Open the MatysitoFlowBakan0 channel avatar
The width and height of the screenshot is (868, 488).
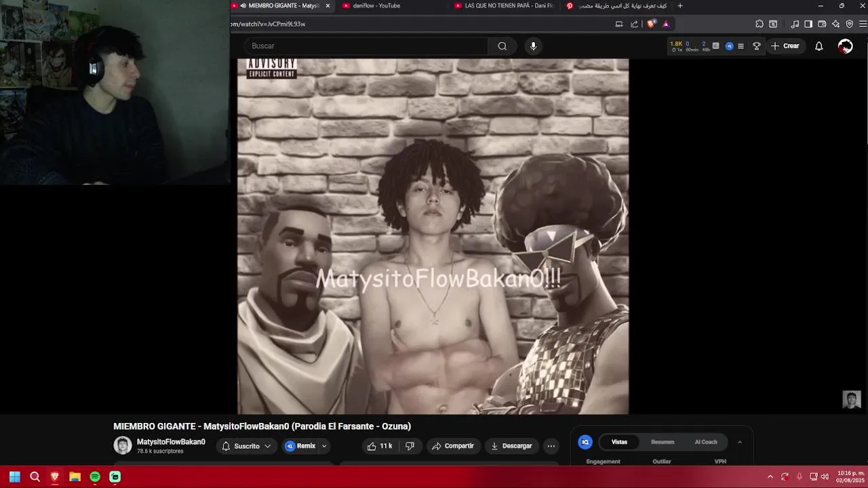pos(123,445)
